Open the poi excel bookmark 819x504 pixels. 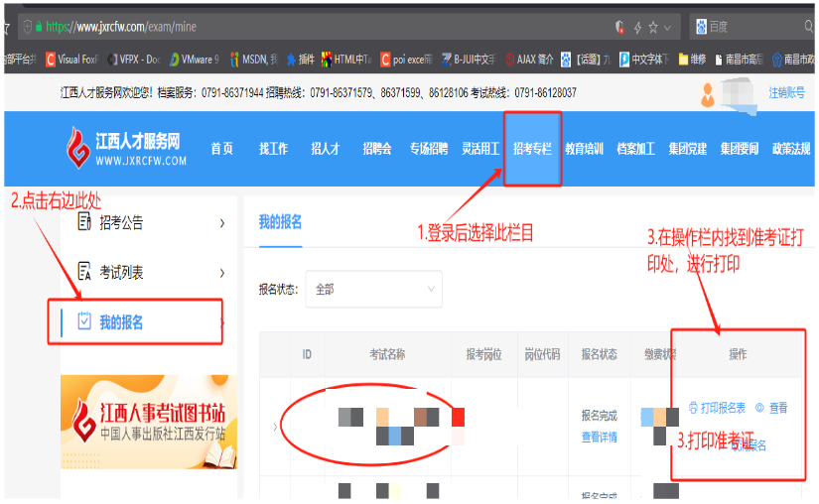tap(406, 60)
